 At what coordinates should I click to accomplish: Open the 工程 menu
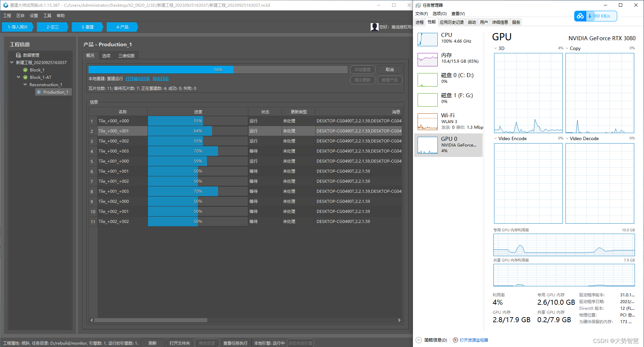click(7, 16)
